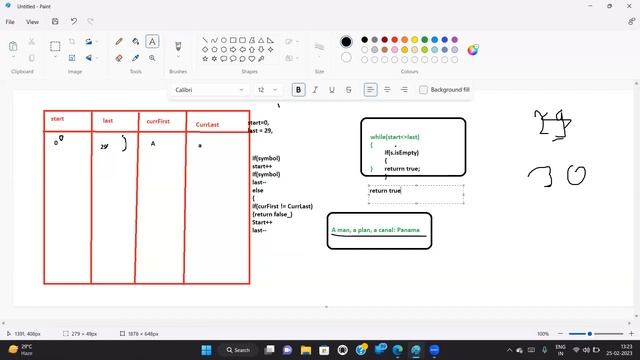
Task: Set text alignment to left
Action: (x=371, y=90)
